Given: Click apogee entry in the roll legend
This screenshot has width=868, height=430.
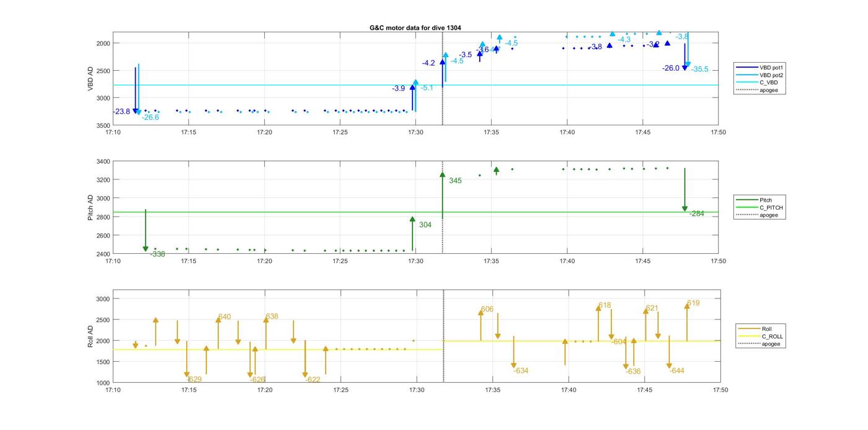Looking at the screenshot, I should point(771,344).
